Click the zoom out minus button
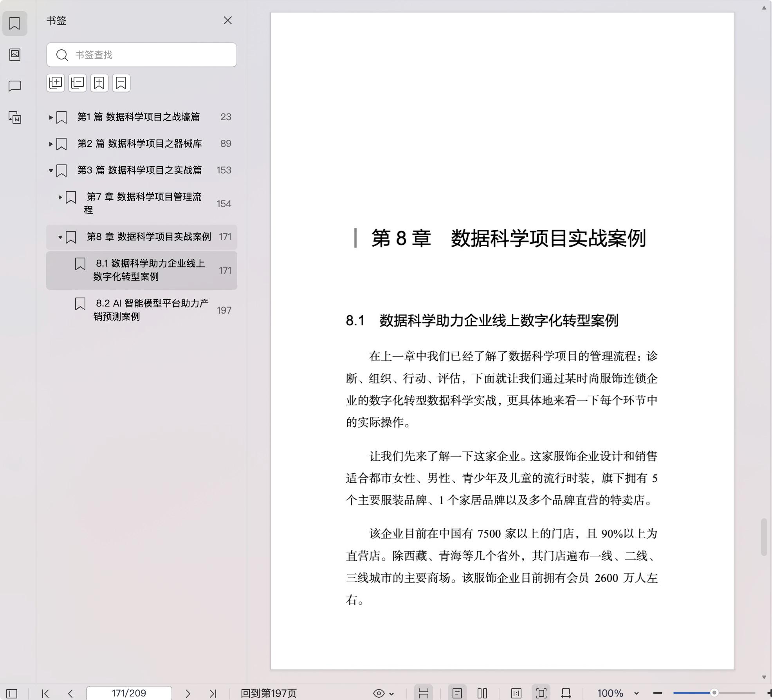This screenshot has height=700, width=772. 658,693
